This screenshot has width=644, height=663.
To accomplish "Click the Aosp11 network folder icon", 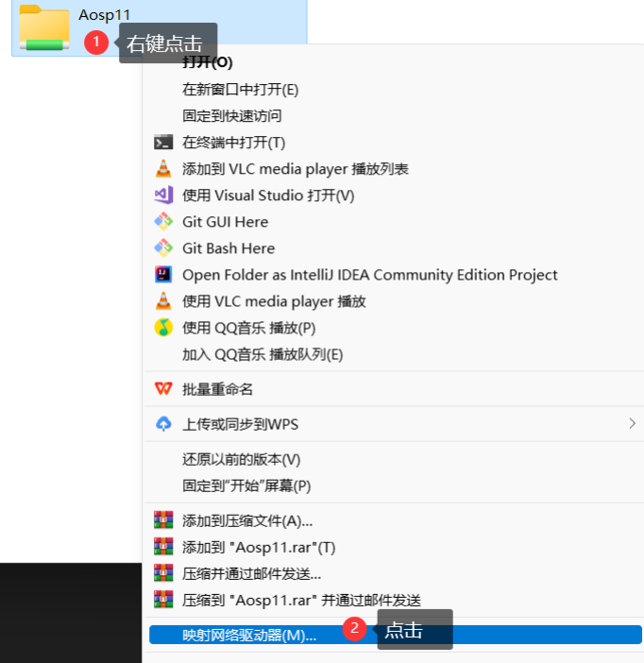I will 44,27.
